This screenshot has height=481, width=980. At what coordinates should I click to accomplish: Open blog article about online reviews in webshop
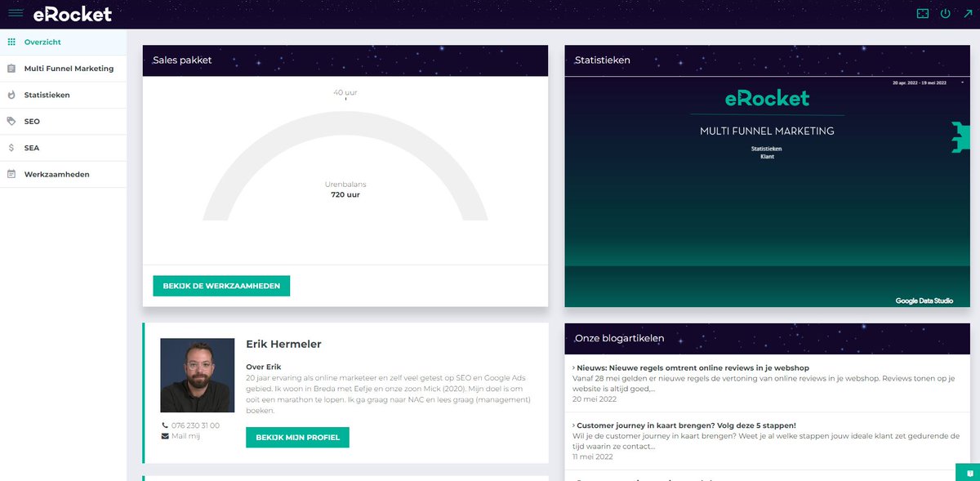pos(693,367)
